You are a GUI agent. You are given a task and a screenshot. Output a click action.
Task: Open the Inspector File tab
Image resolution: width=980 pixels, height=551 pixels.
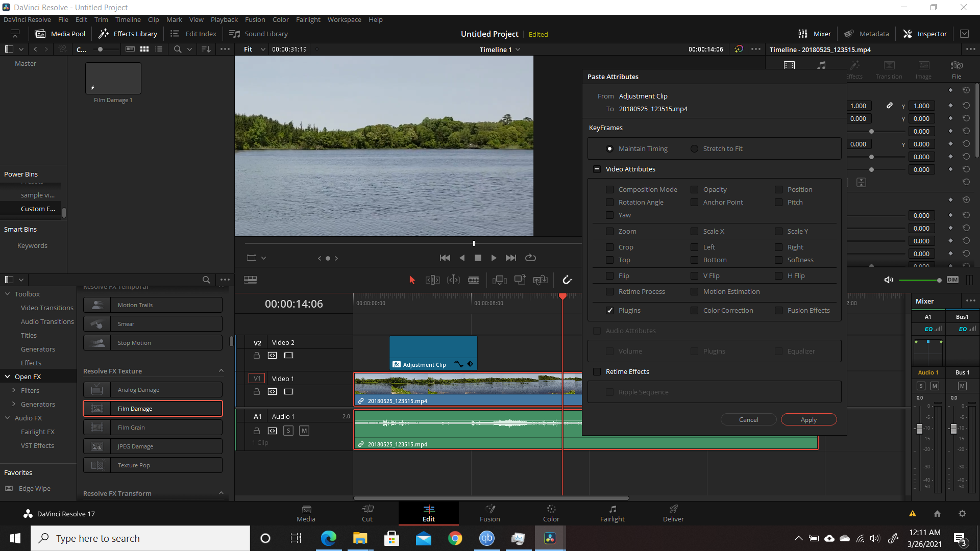coord(957,69)
